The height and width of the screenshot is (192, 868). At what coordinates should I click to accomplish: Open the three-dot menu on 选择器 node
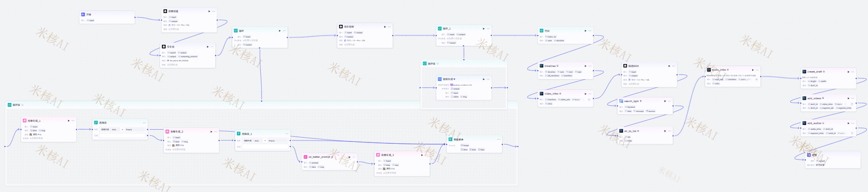[x=144, y=123]
